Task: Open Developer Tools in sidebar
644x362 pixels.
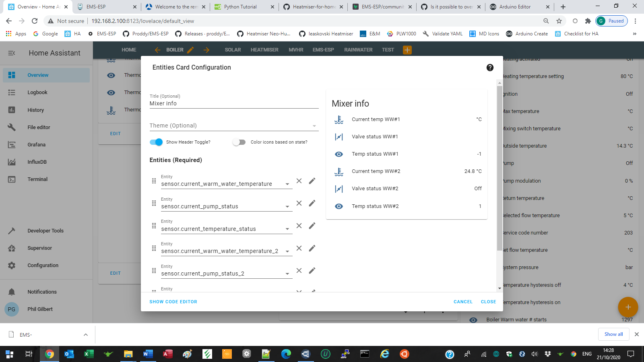Action: pos(46,230)
